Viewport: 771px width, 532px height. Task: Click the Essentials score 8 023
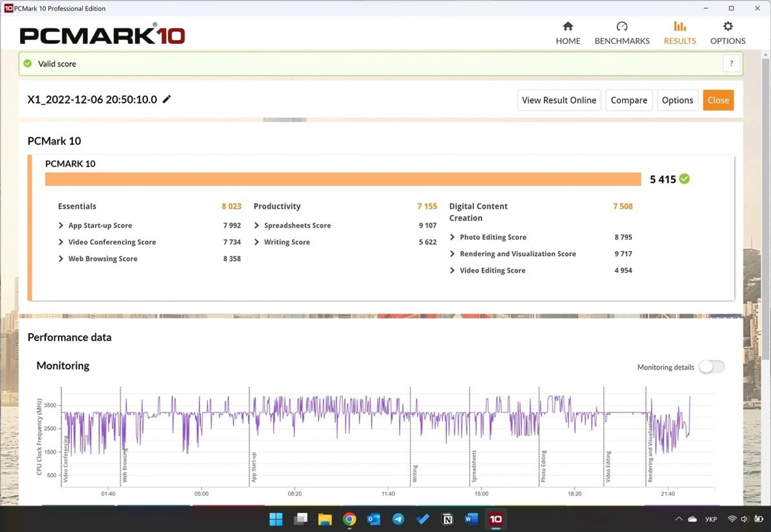pos(231,206)
